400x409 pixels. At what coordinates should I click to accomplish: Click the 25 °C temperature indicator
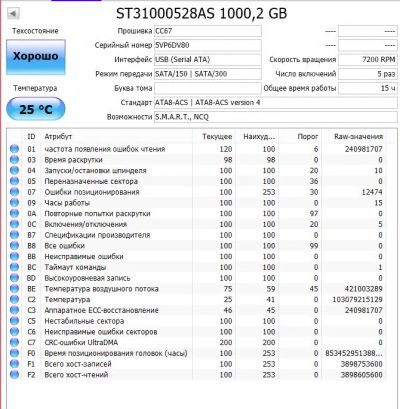(36, 109)
